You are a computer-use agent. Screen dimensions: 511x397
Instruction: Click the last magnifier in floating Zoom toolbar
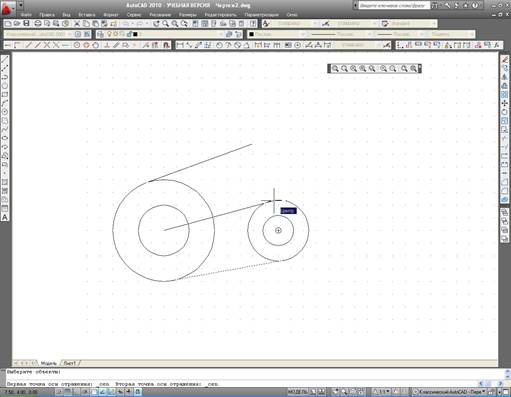pyautogui.click(x=413, y=68)
